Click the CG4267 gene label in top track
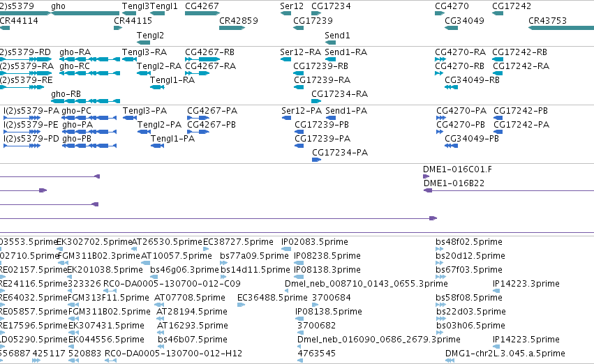 click(202, 6)
